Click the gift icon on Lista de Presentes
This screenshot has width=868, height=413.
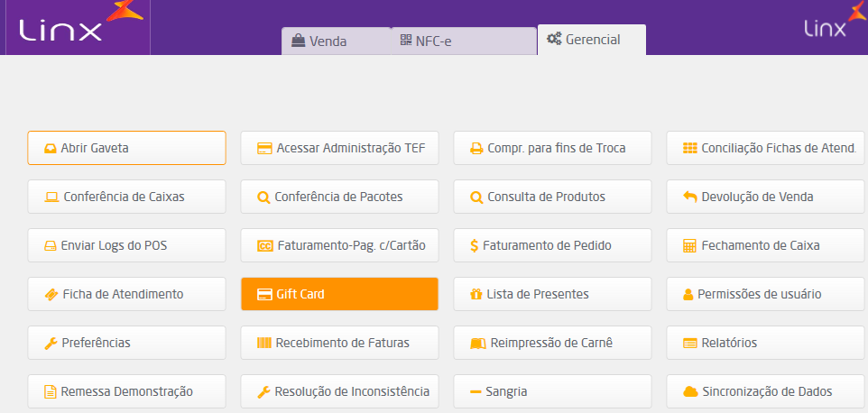click(476, 294)
